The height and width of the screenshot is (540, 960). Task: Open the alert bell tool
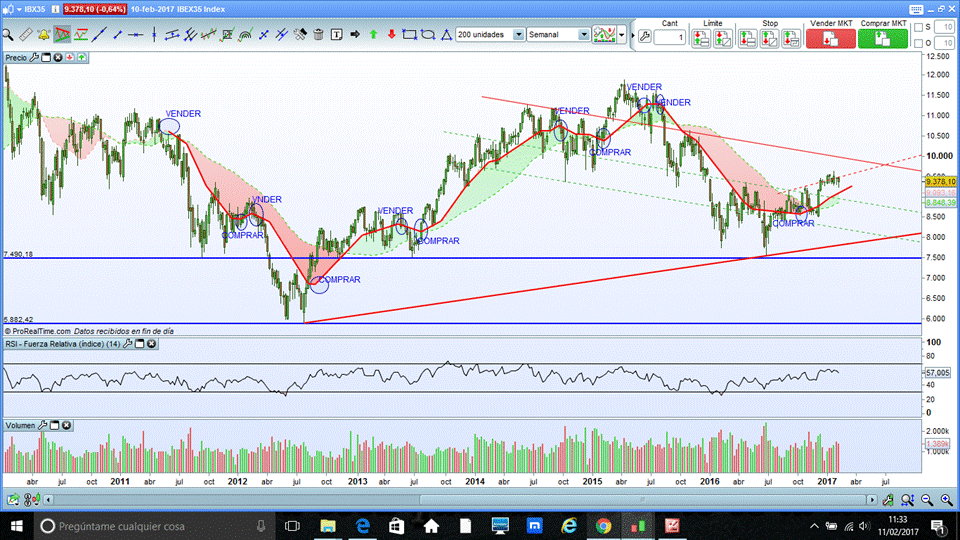coord(44,34)
